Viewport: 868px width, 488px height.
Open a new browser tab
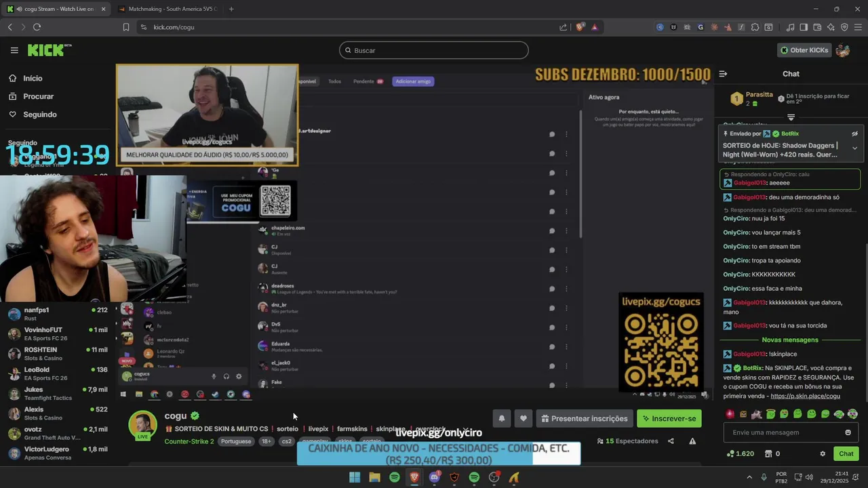point(231,9)
